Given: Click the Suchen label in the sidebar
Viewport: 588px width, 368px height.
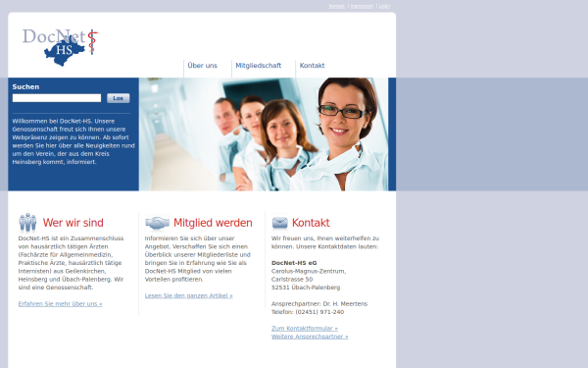Looking at the screenshot, I should pyautogui.click(x=25, y=86).
